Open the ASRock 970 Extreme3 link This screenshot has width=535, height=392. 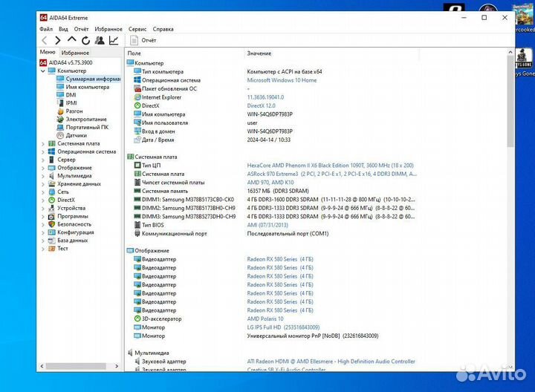271,174
